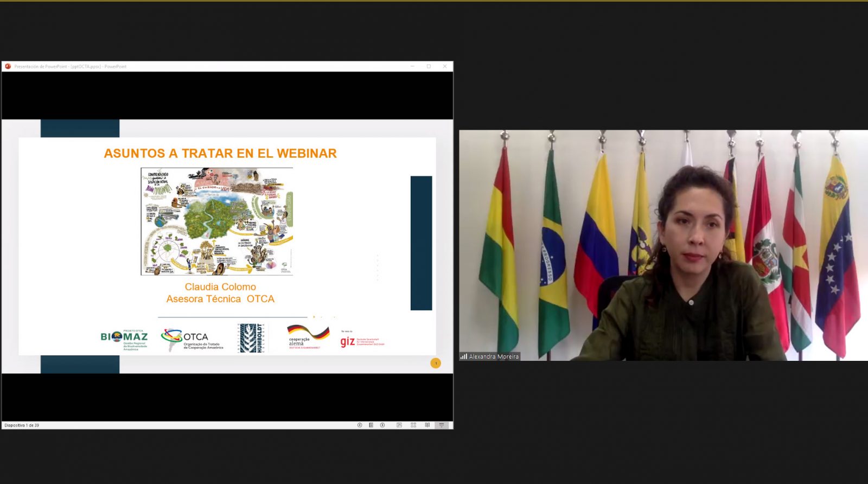
Task: Click the PowerPoint app icon in title bar
Action: tap(8, 67)
